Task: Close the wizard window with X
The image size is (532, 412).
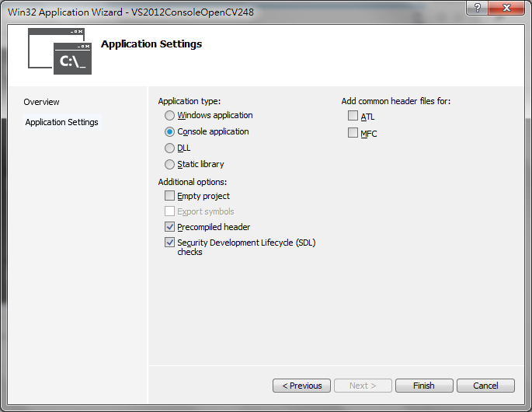Action: (506, 8)
